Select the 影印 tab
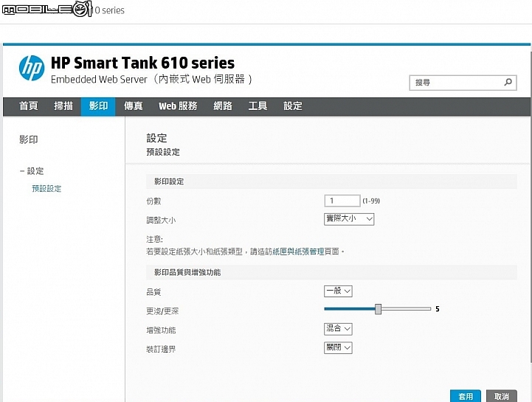 (98, 106)
